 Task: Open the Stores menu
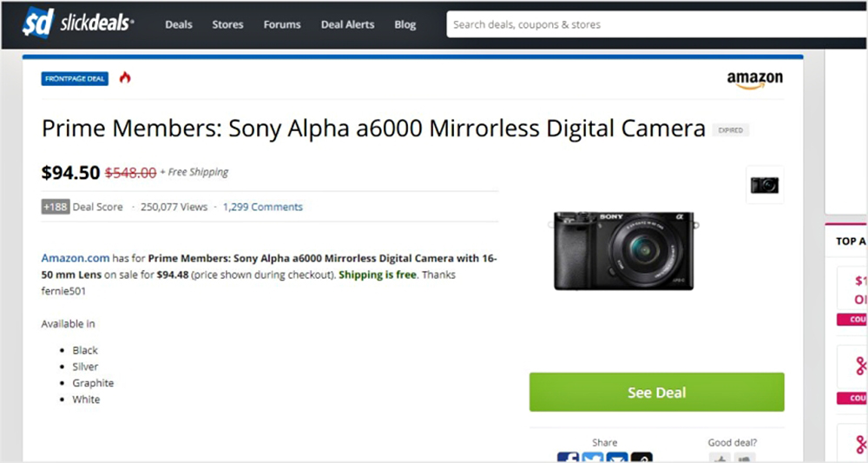coord(227,24)
